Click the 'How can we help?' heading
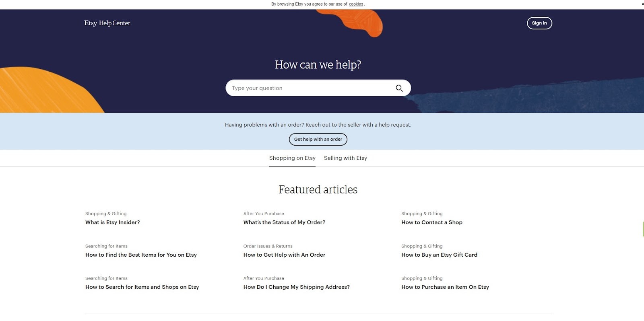The height and width of the screenshot is (321, 644). pyautogui.click(x=318, y=65)
